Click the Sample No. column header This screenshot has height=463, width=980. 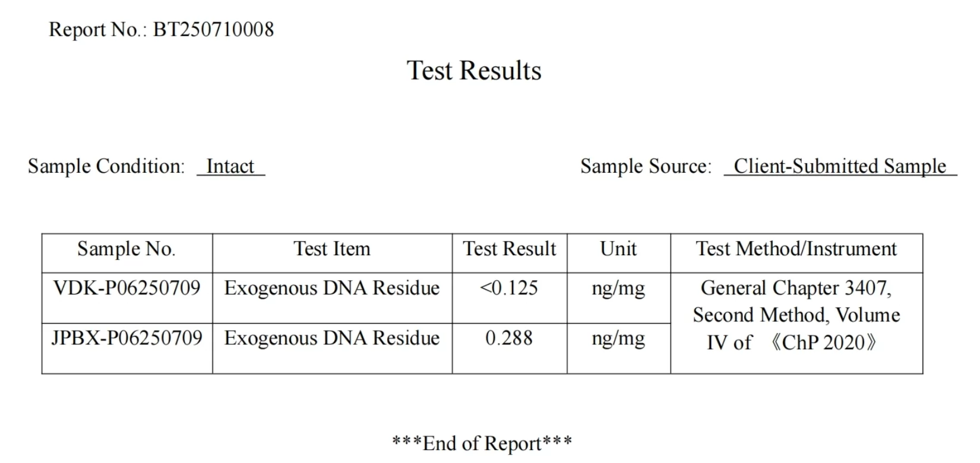coord(127,249)
